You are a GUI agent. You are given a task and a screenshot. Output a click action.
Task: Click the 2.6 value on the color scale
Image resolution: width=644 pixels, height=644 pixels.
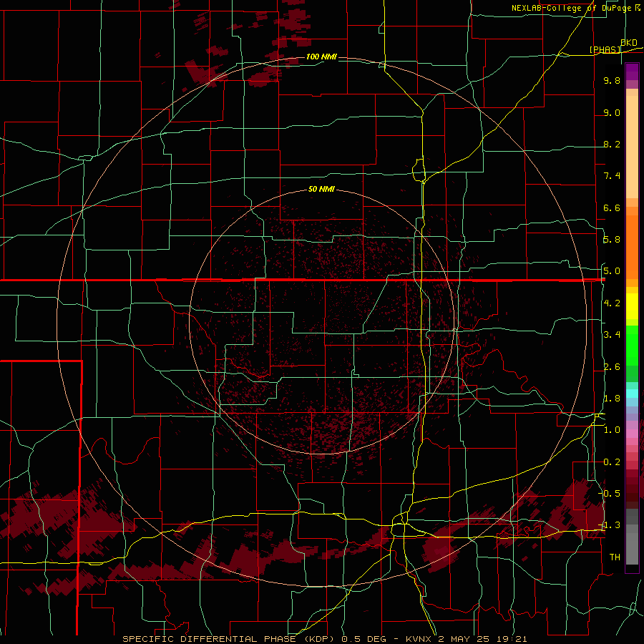pyautogui.click(x=612, y=367)
